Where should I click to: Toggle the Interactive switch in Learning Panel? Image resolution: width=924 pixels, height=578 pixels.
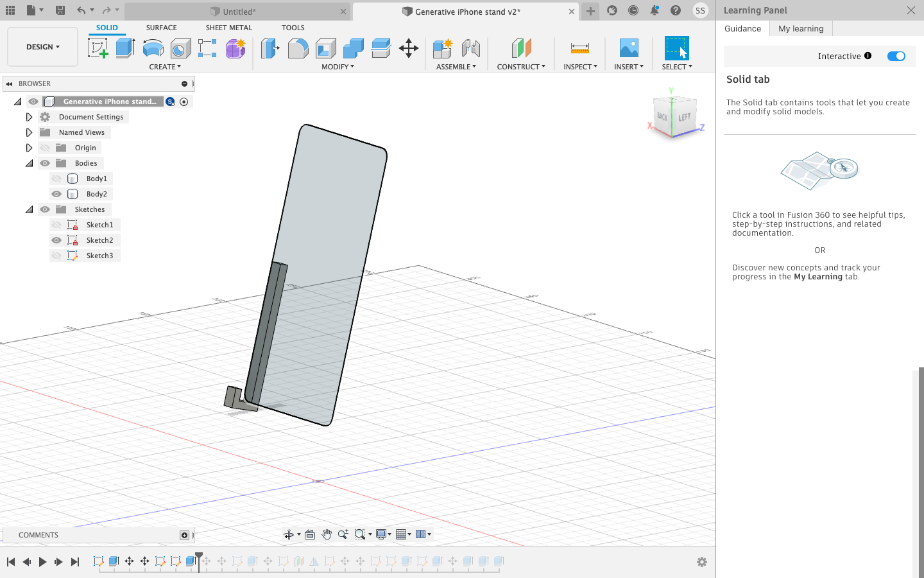[896, 56]
